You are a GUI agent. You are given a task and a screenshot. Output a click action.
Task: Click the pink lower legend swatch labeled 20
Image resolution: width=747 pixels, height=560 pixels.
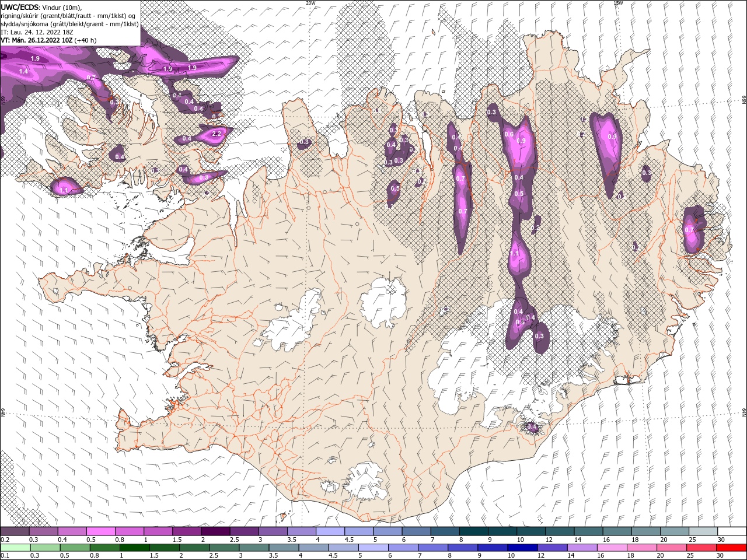(x=672, y=548)
